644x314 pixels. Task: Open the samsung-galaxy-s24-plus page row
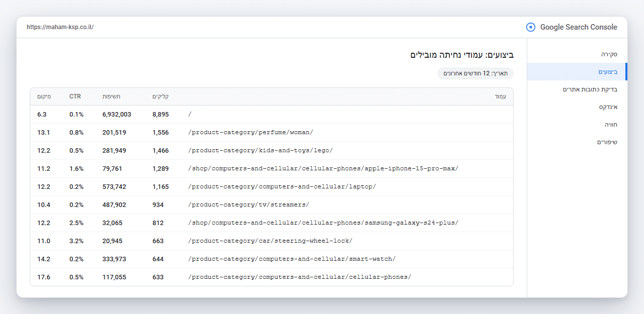coord(272,223)
